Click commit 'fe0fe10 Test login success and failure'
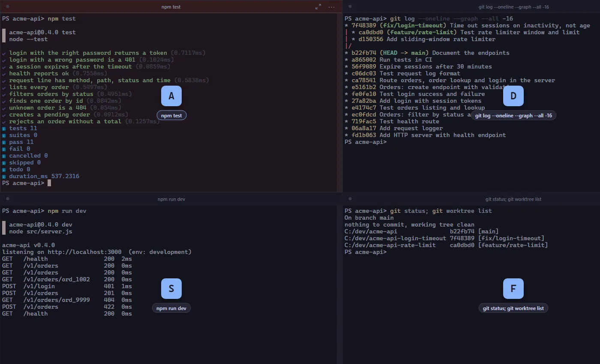This screenshot has height=364, width=600. 418,94
